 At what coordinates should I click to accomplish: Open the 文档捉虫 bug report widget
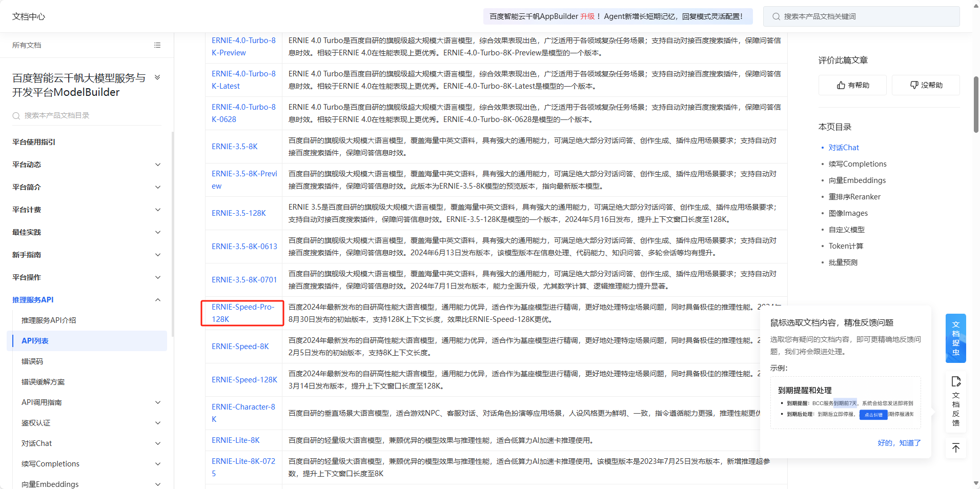tap(955, 338)
